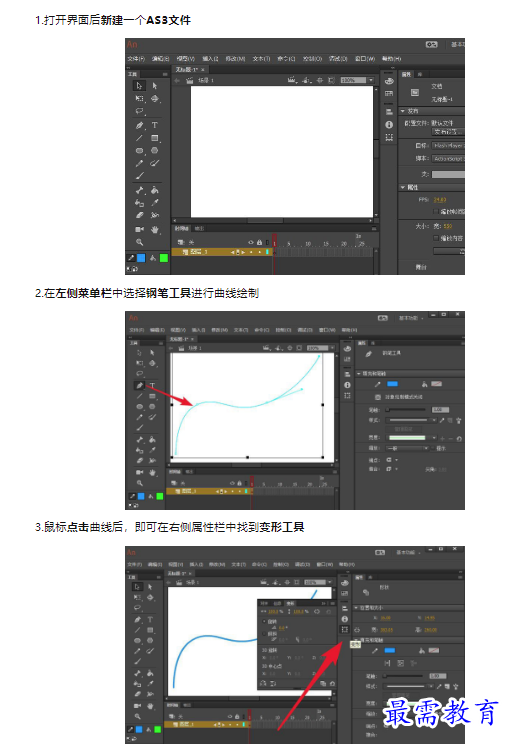Screen dimensions: 507x744
Task: Open the 窗口(W) menu in step 1 screenshot
Action: [x=365, y=59]
